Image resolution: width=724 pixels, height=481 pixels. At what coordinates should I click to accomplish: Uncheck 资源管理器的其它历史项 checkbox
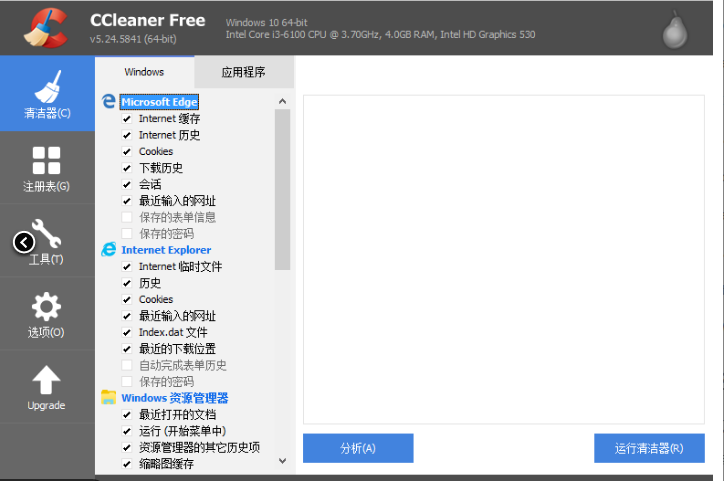127,447
